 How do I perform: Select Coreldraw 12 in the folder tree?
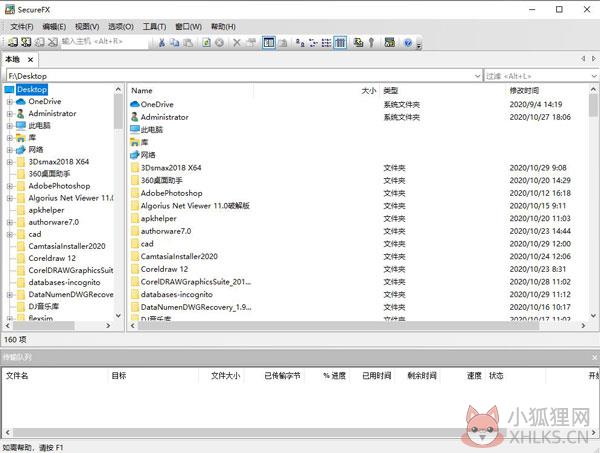(52, 258)
